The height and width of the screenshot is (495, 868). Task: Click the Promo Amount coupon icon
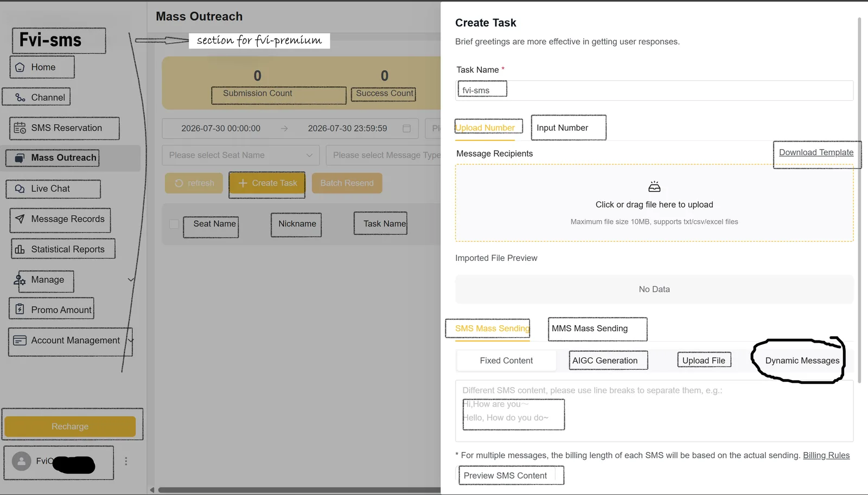coord(20,310)
